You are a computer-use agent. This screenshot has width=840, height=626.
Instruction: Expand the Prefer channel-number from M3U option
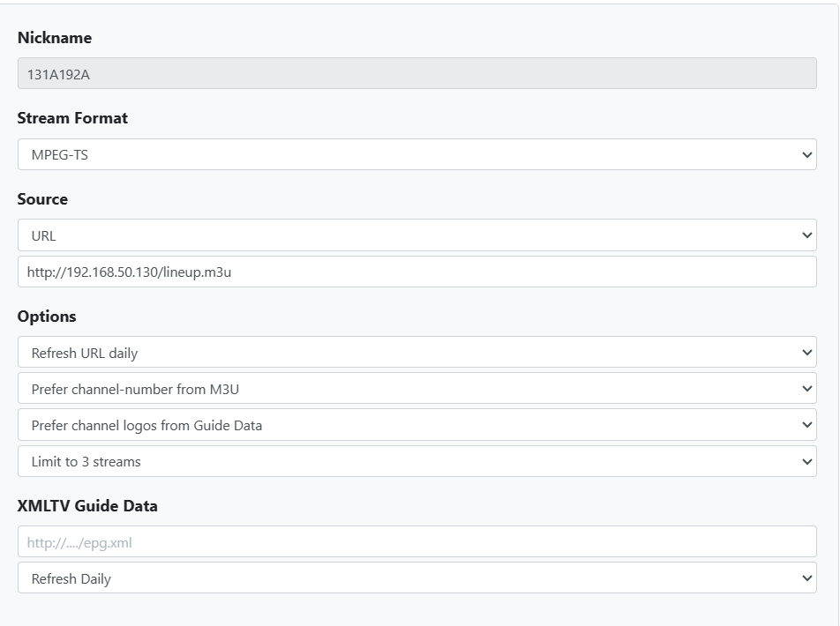tap(416, 389)
